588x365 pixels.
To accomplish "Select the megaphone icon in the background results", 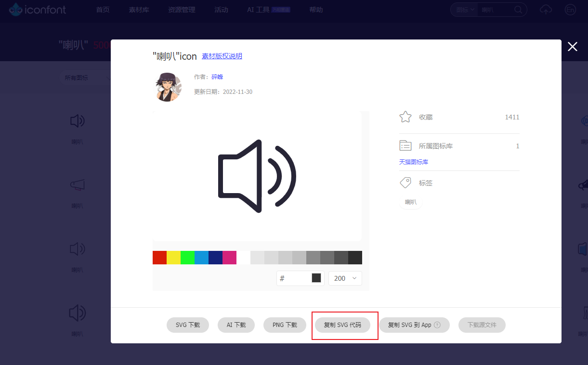I will (77, 184).
